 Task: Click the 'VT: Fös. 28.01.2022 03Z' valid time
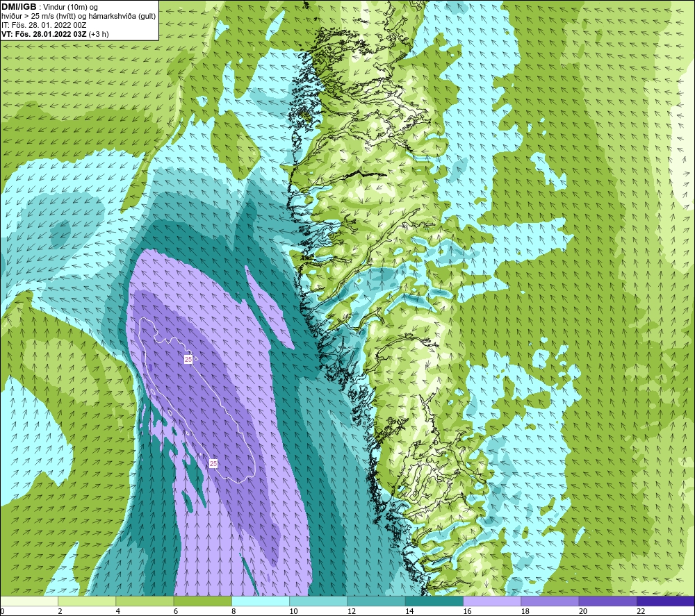(x=44, y=34)
